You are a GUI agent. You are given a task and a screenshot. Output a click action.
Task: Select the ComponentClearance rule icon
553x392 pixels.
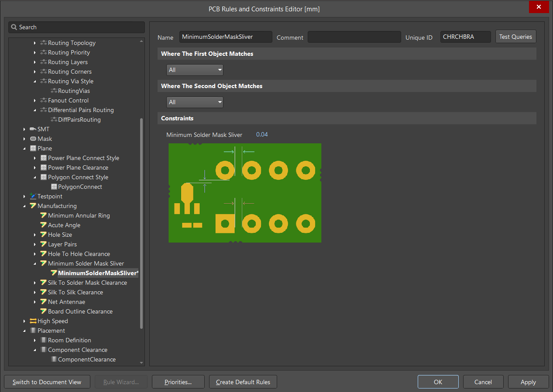(53, 359)
